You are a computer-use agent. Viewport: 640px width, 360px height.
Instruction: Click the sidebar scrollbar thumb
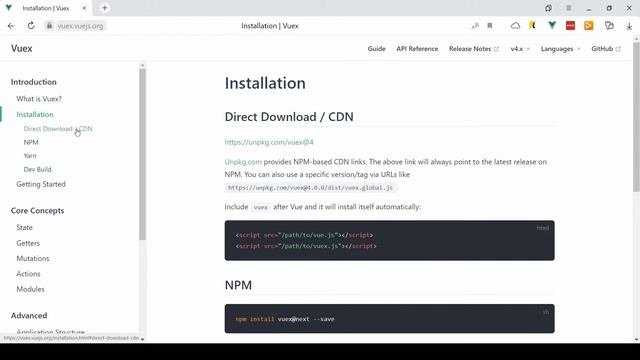(x=142, y=154)
